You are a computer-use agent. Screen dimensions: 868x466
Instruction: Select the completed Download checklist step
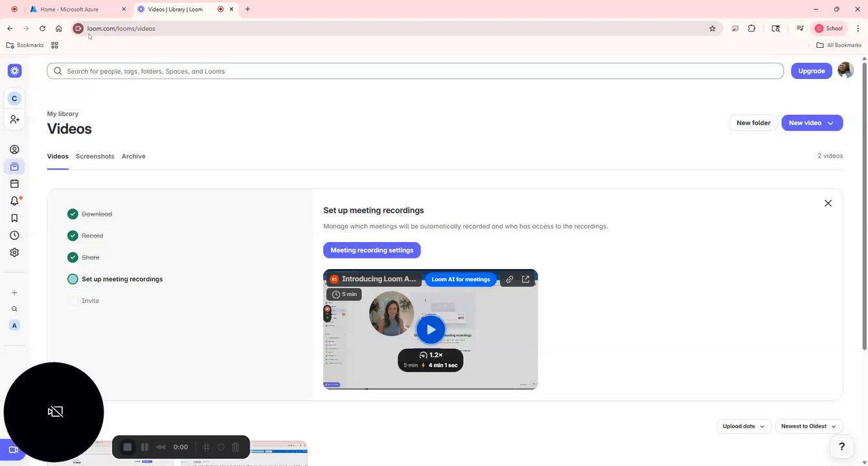90,214
